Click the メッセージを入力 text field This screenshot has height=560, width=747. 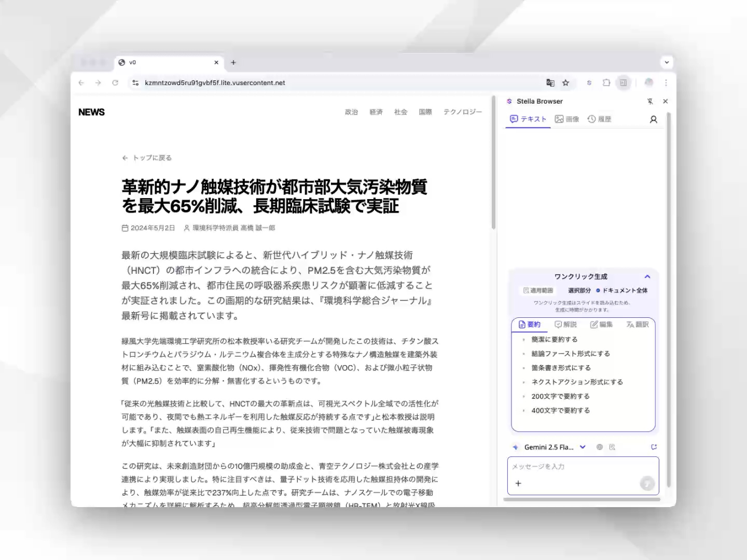click(x=576, y=467)
